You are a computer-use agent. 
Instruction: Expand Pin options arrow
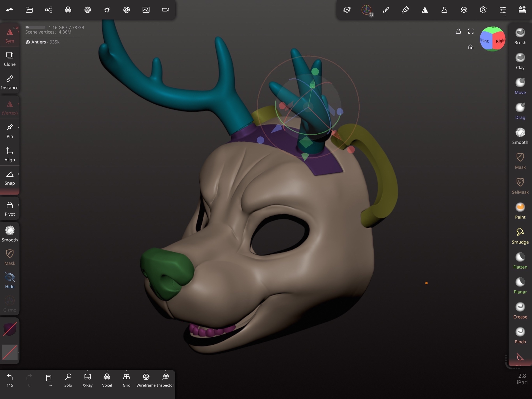pyautogui.click(x=18, y=127)
